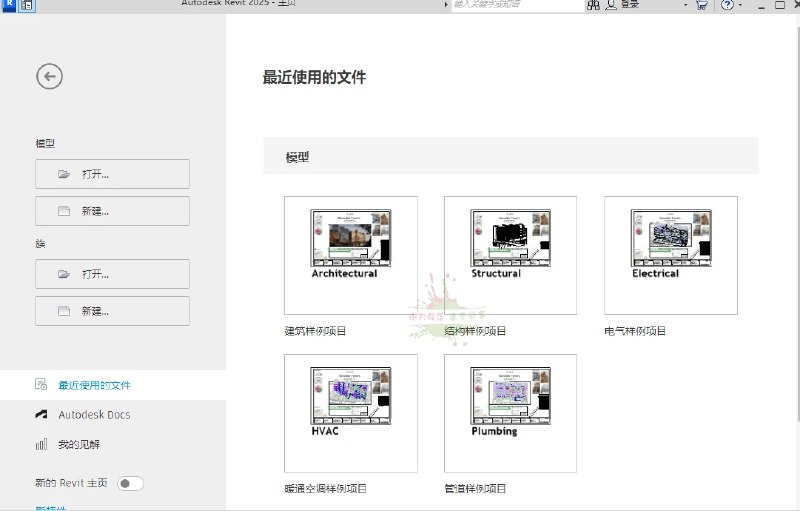Click the user sign-in profile icon
The width and height of the screenshot is (800, 511).
(610, 5)
